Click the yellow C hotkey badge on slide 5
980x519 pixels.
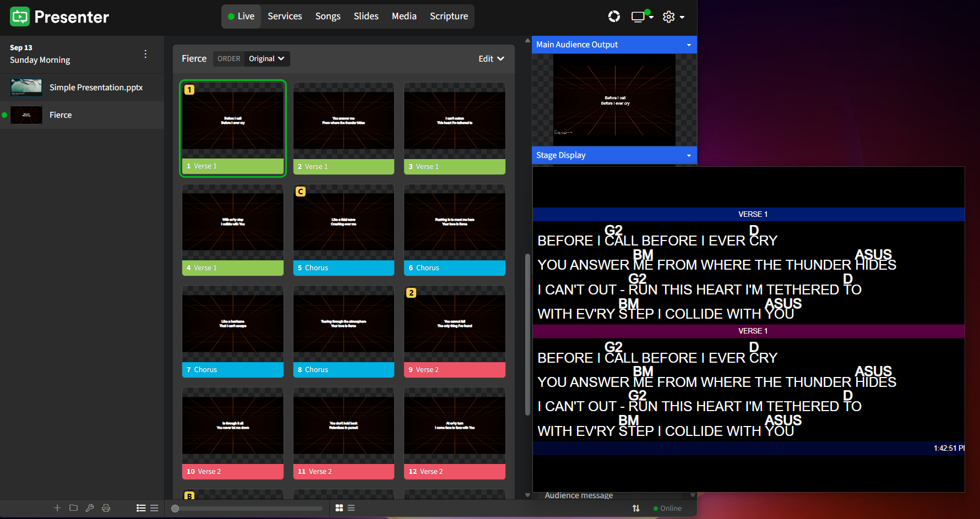tap(301, 192)
